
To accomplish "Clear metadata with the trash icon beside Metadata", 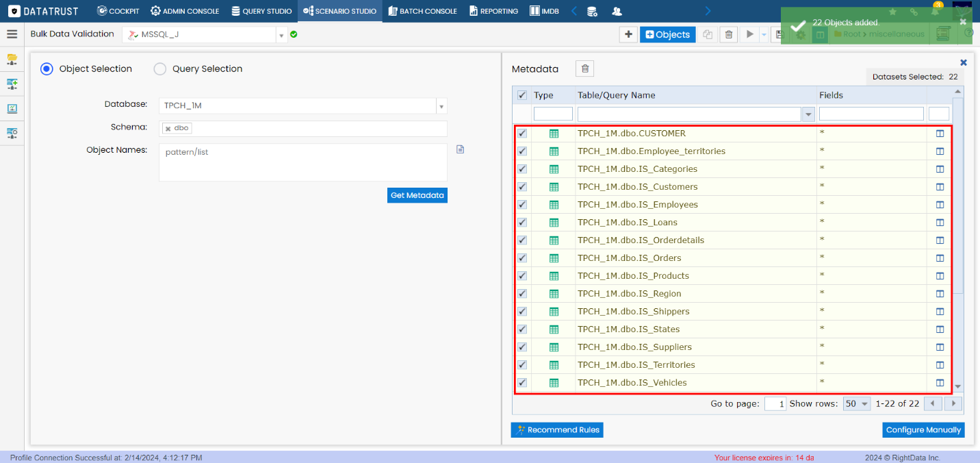I will tap(585, 68).
